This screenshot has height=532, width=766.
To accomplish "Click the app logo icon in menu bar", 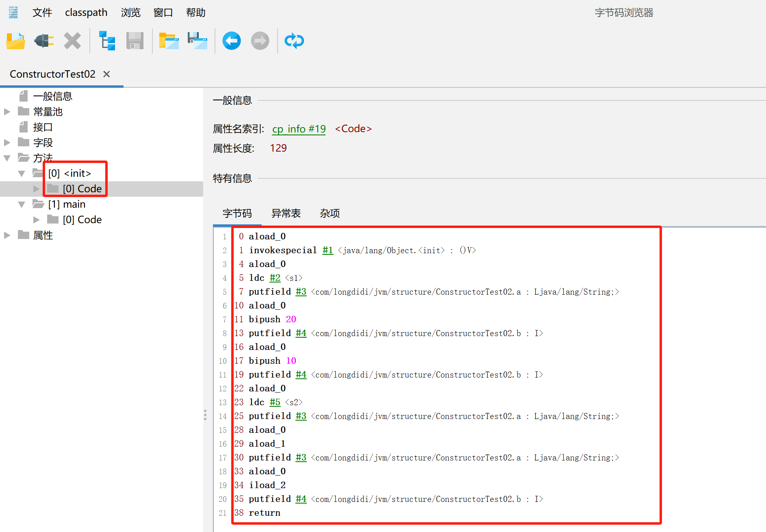I will (x=13, y=12).
